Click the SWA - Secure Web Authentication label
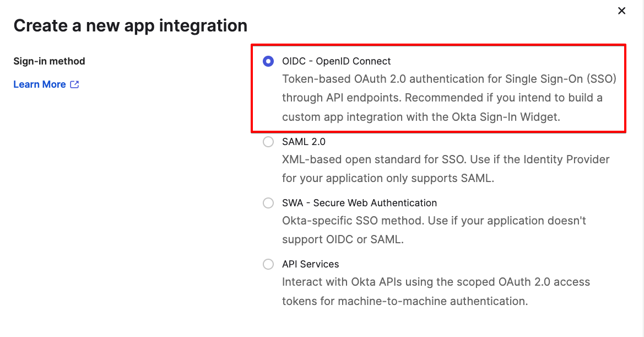 click(x=359, y=203)
